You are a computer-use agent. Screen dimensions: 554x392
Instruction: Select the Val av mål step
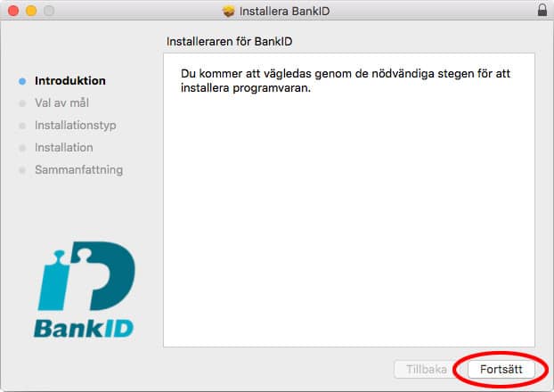pos(61,102)
